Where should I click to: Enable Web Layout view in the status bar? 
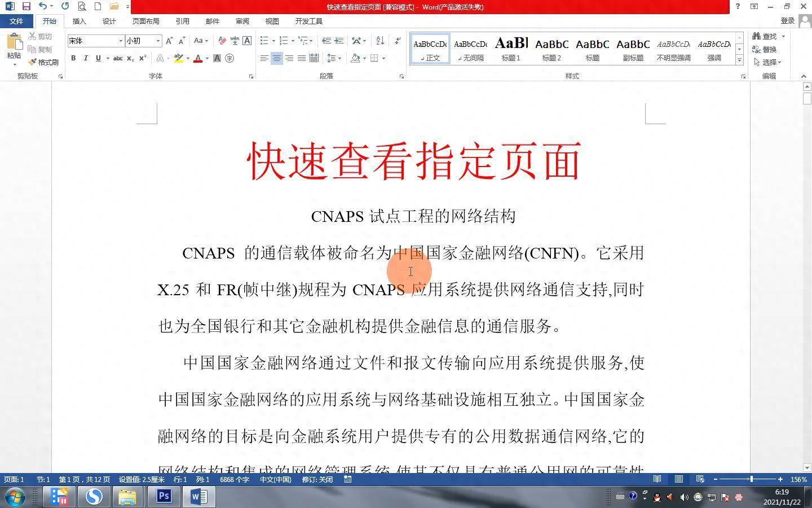point(700,479)
